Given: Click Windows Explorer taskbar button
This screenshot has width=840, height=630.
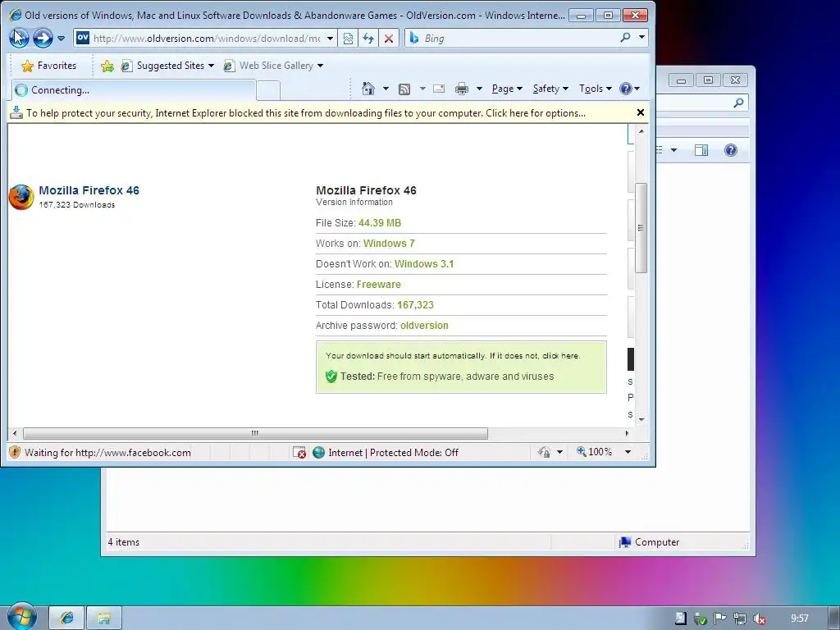Looking at the screenshot, I should tap(104, 618).
